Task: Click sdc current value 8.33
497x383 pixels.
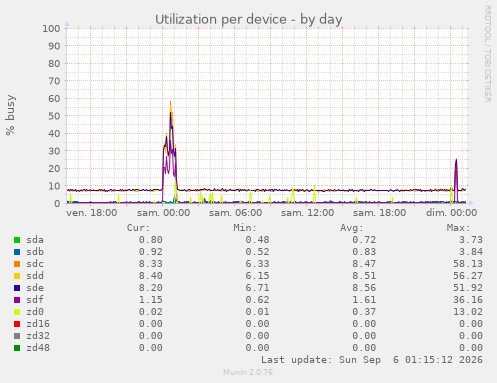Action: pos(151,264)
